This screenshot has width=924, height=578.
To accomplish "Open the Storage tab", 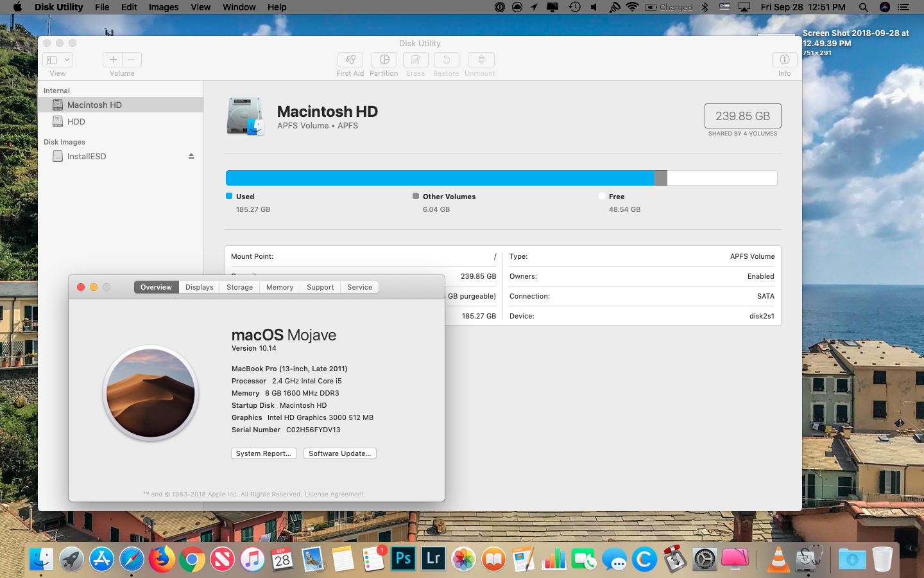I will (239, 287).
